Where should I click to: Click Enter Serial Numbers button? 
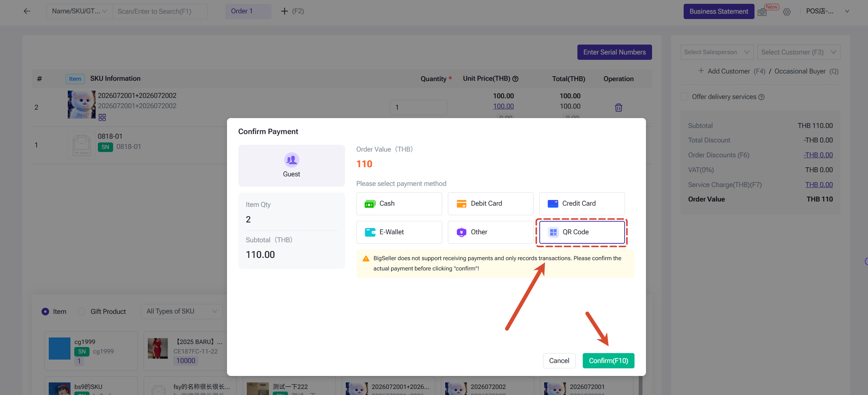615,52
